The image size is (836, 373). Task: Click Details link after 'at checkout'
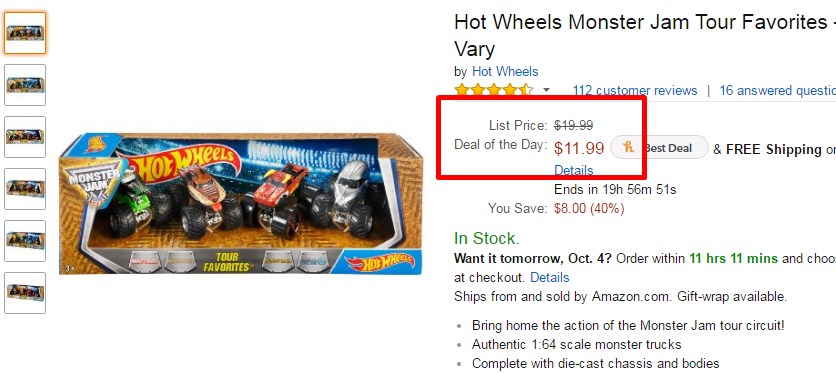click(x=550, y=278)
